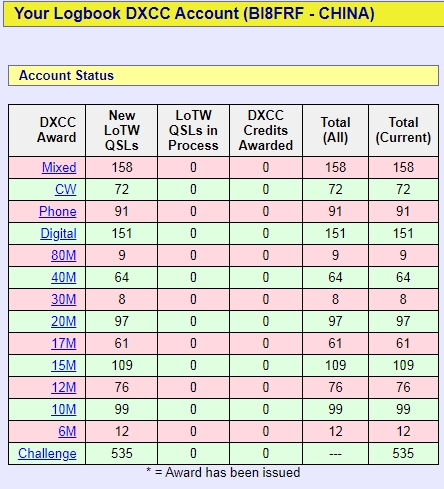The height and width of the screenshot is (489, 444).
Task: Open the 10M band award link
Action: 64,409
